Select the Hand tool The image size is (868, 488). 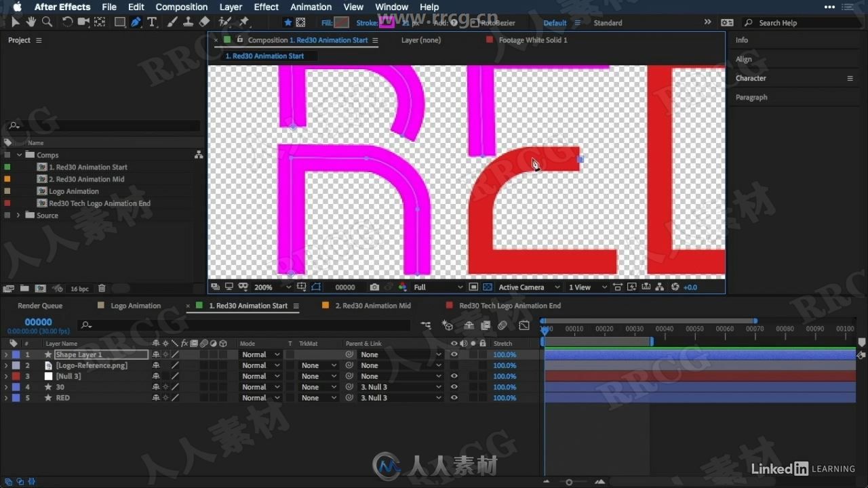(x=31, y=22)
